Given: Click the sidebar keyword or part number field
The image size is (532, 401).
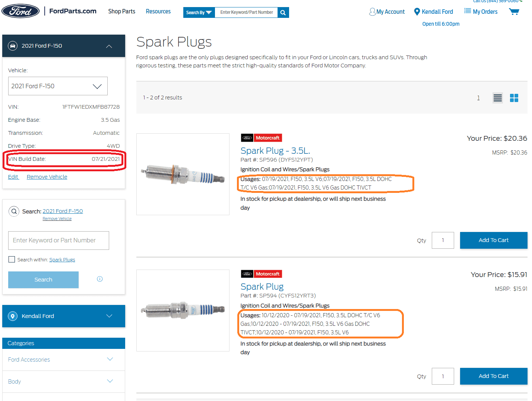Looking at the screenshot, I should click(58, 241).
